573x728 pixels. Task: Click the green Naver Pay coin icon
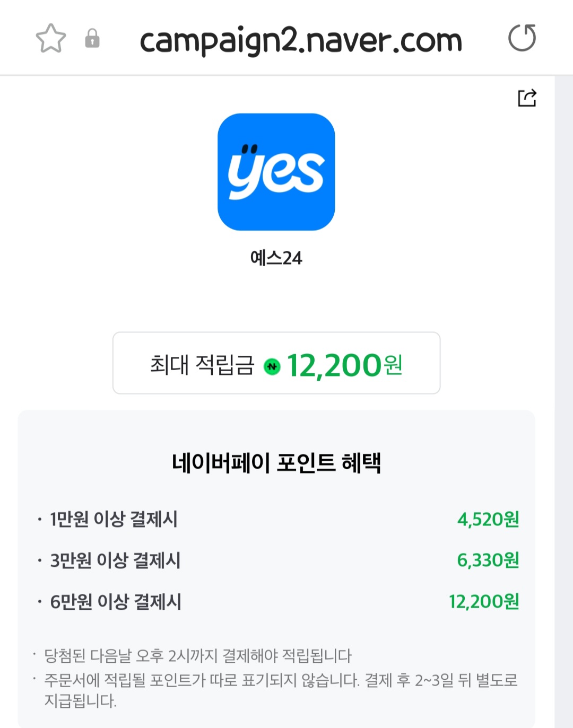[272, 366]
